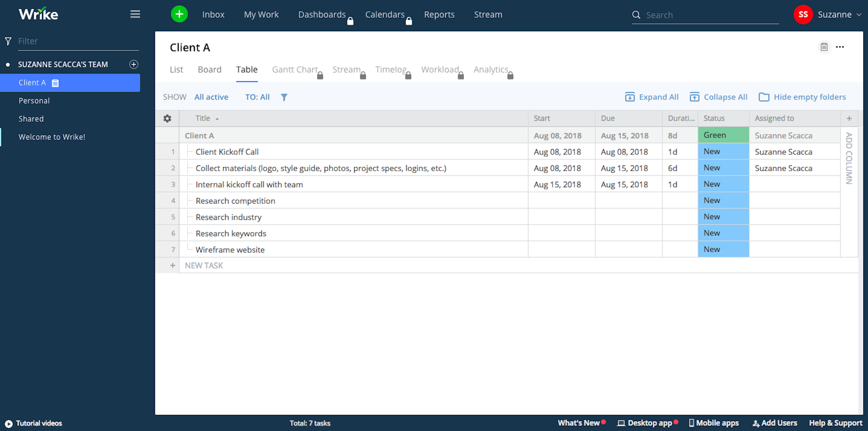Open Stream in top navigation
868x431 pixels.
(488, 15)
